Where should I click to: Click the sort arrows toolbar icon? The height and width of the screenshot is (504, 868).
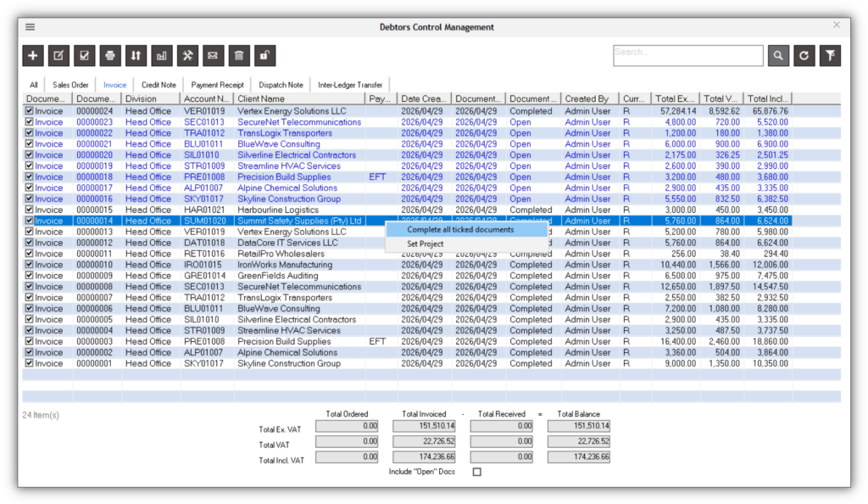(136, 55)
